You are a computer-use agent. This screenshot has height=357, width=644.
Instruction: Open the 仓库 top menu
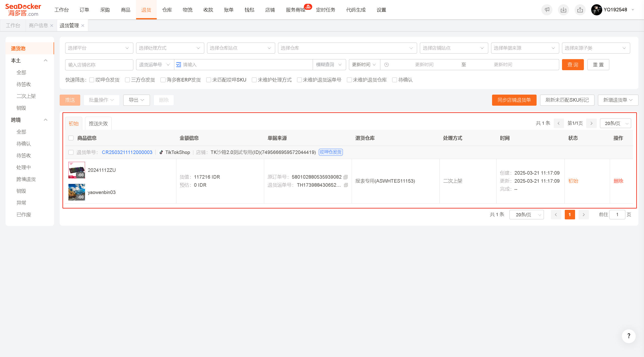167,10
